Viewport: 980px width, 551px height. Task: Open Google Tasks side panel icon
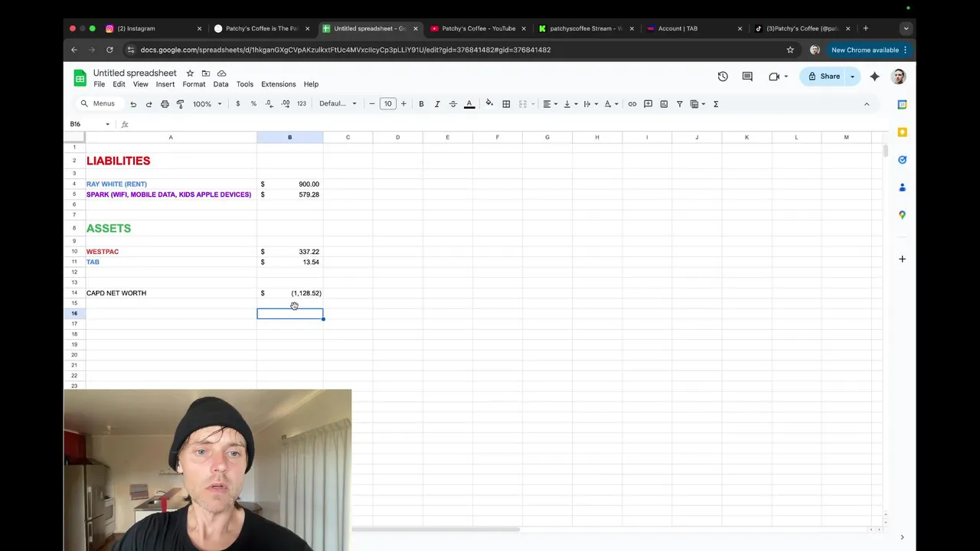pyautogui.click(x=902, y=160)
